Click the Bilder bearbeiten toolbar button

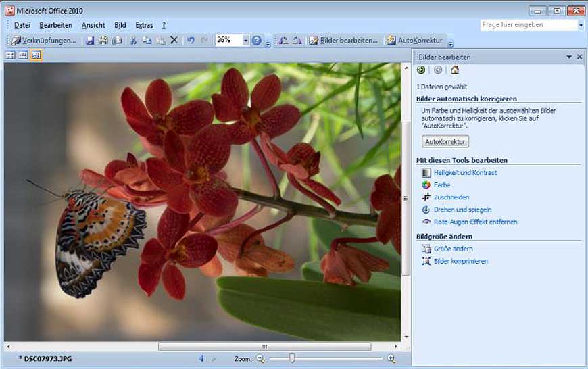click(x=343, y=40)
